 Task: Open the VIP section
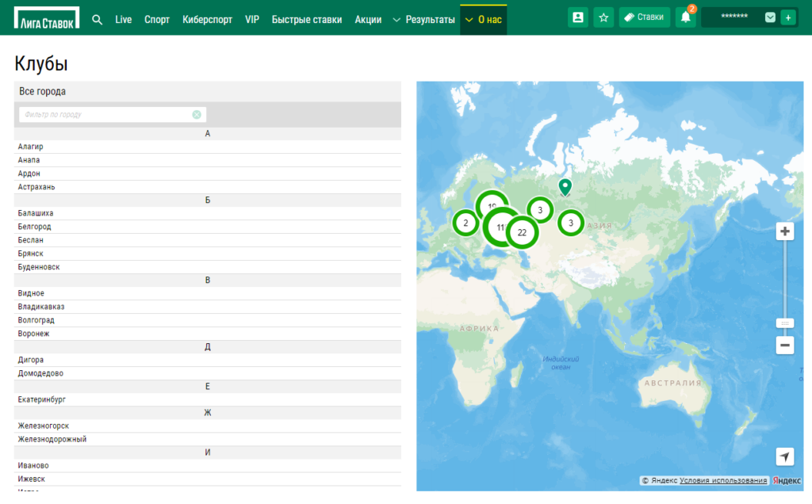click(x=252, y=20)
